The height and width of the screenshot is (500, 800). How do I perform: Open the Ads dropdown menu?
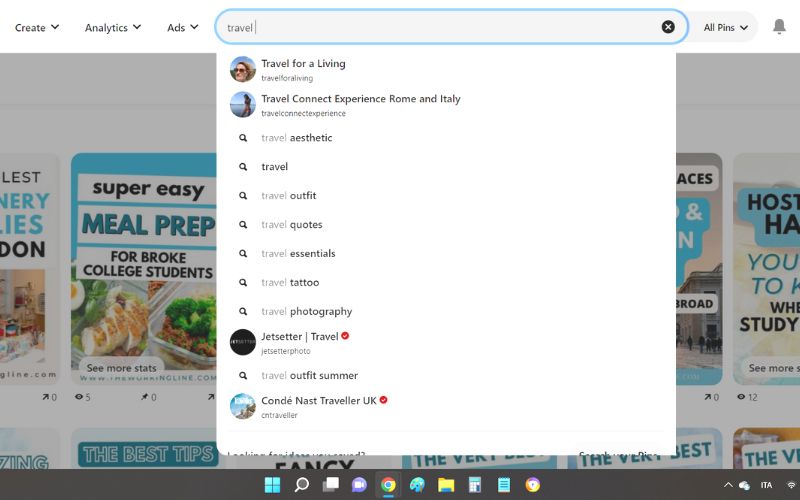pyautogui.click(x=182, y=28)
